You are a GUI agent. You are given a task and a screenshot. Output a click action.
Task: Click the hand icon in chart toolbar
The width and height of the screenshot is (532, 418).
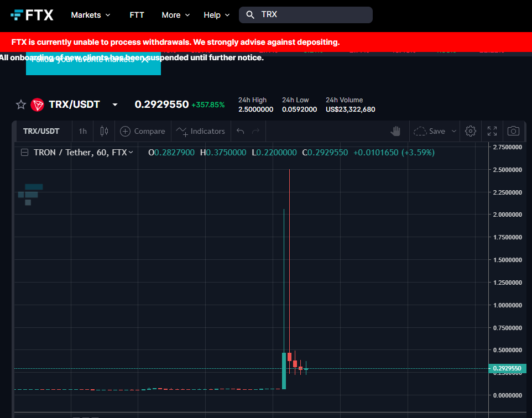[x=395, y=131]
